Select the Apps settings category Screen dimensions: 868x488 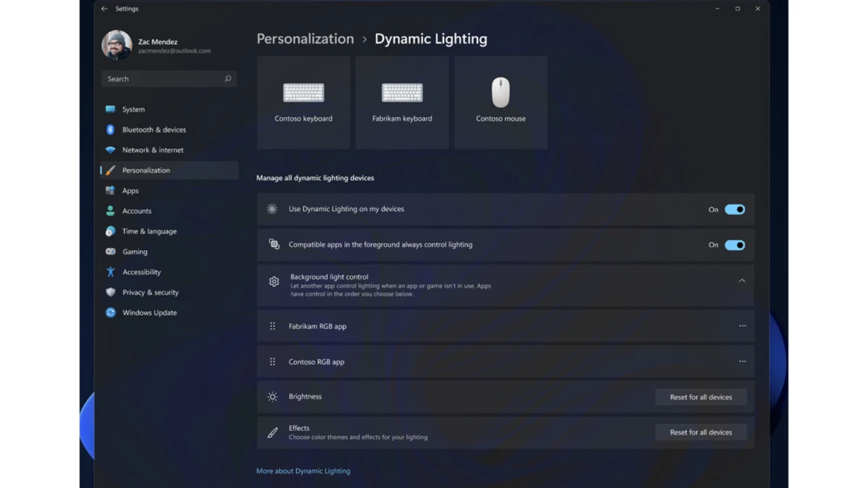[x=169, y=191]
